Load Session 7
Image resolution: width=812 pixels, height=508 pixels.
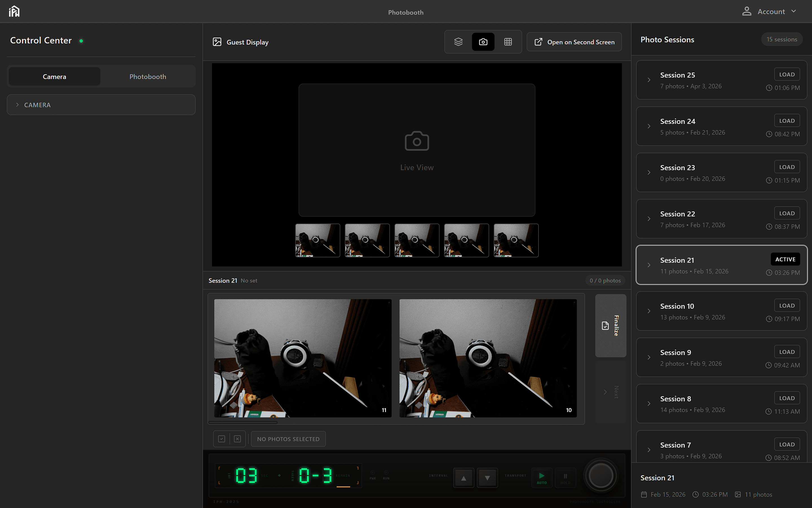point(787,444)
